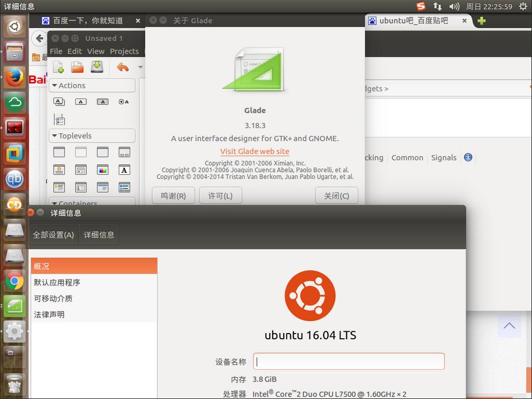532x399 pixels.
Task: Select the Recent Chooser Dialog toplevel widget
Action: coord(80,187)
